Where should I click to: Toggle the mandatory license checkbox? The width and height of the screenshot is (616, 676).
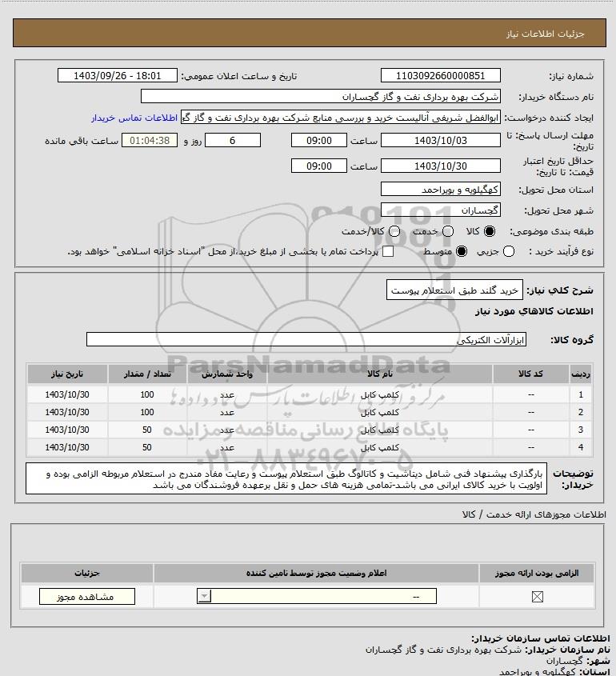pos(537,597)
